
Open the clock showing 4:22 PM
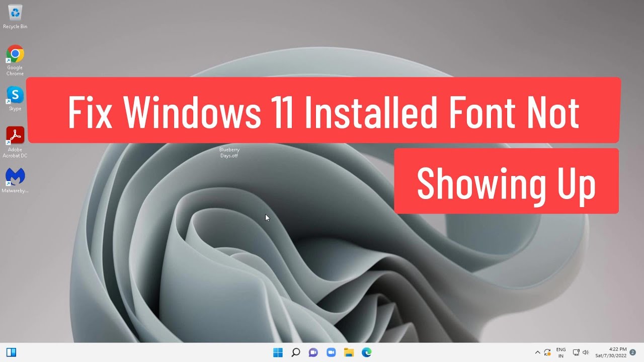[x=611, y=352]
